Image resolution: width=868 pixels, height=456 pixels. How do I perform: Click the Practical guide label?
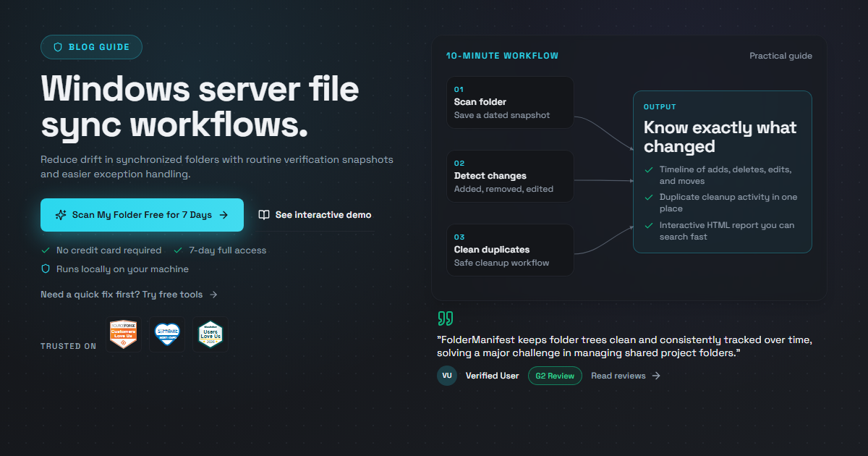(x=780, y=56)
